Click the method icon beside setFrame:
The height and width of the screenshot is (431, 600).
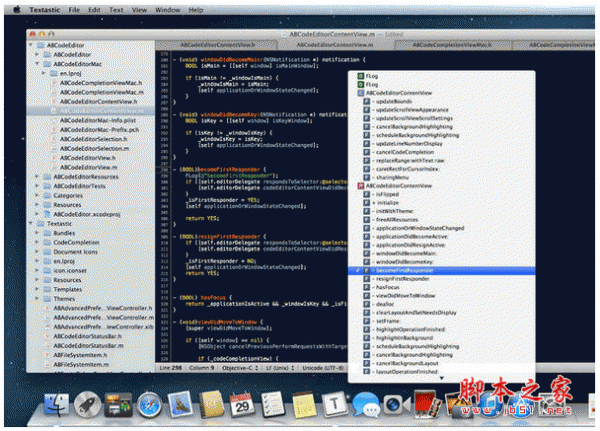tap(367, 321)
